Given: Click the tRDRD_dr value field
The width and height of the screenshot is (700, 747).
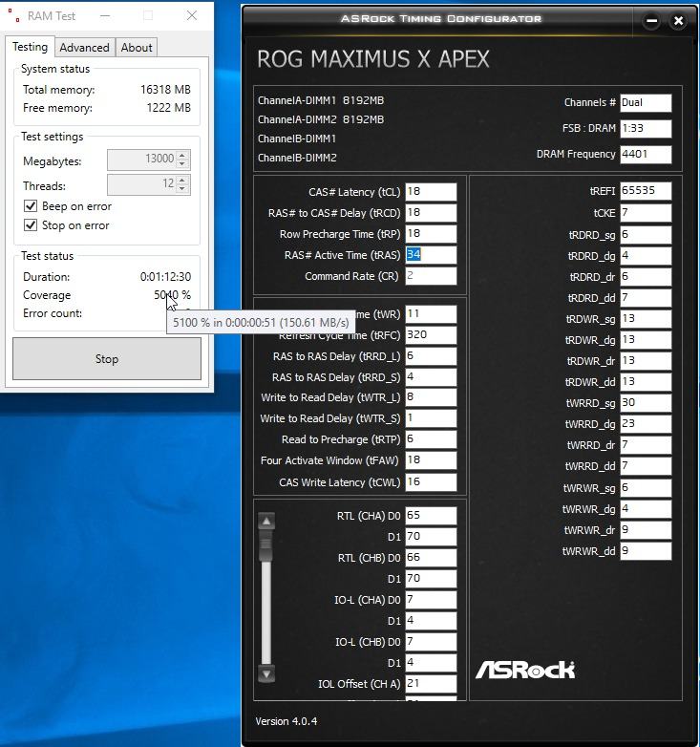Looking at the screenshot, I should tap(646, 276).
